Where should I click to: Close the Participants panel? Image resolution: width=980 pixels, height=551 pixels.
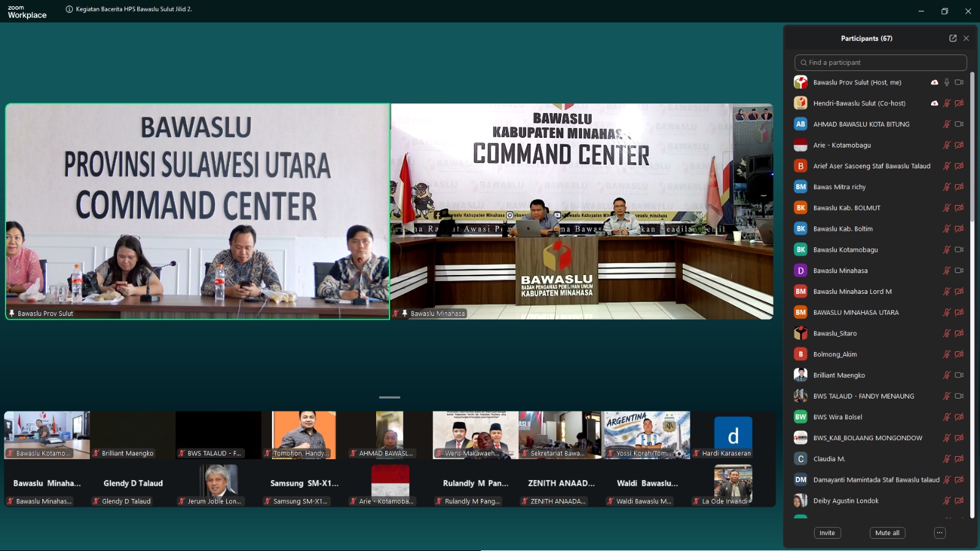pos(967,38)
